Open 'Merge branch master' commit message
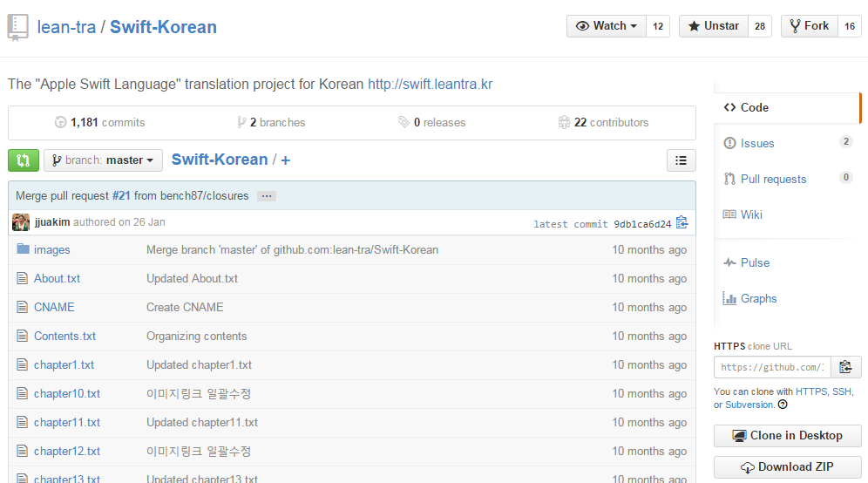Screen dimensions: 868x483 [x=292, y=250]
